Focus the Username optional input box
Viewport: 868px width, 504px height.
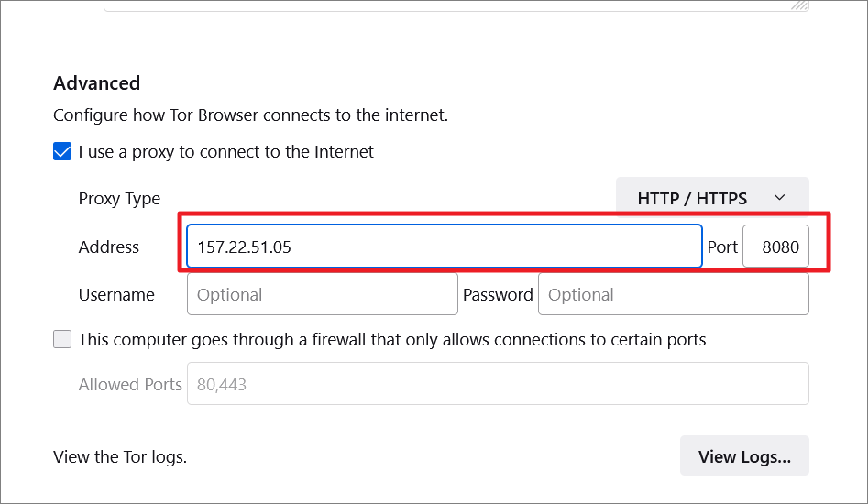point(323,294)
